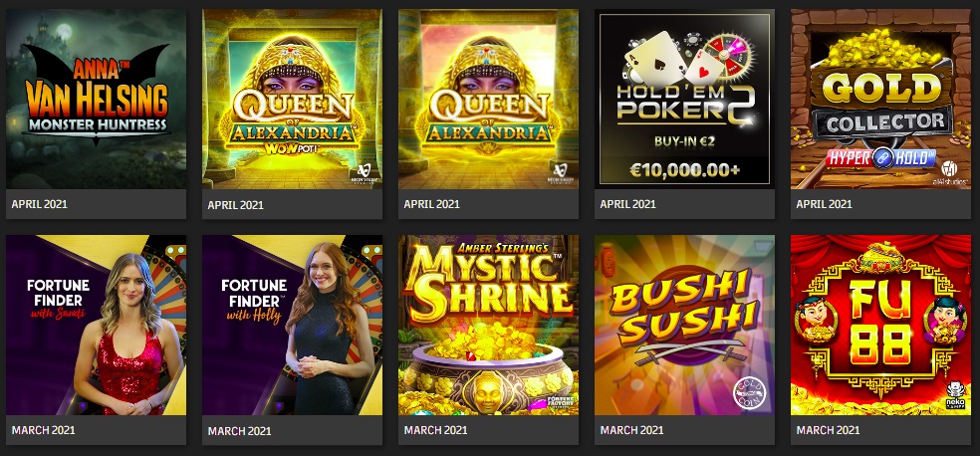The width and height of the screenshot is (980, 456).
Task: Launch Gold Collector Hyper Hold game
Action: 880,99
